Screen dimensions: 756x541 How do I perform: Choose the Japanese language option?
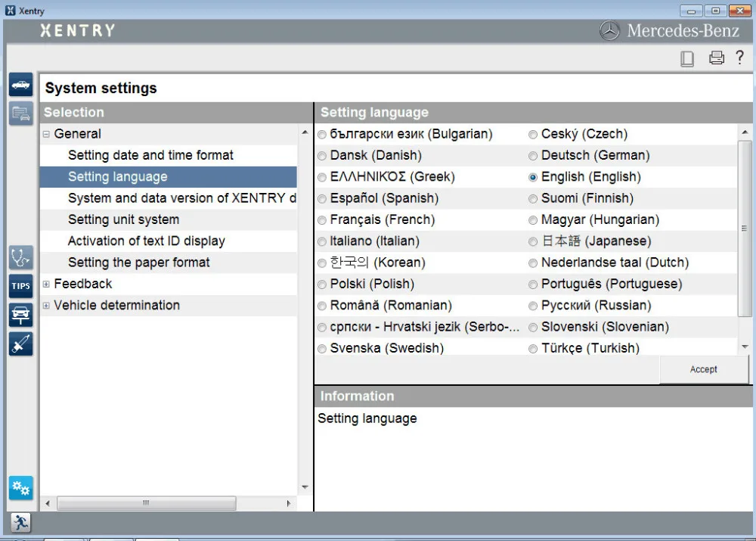[x=533, y=241]
